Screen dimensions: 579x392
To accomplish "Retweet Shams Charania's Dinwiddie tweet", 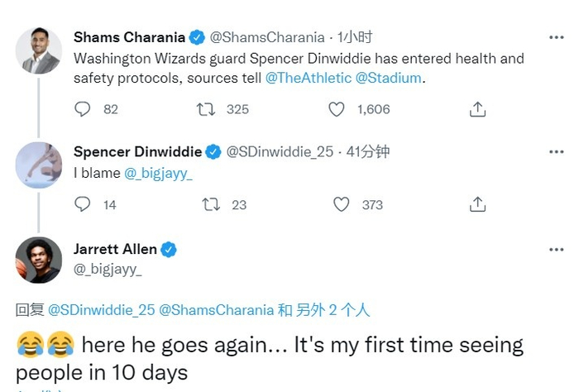I will pyautogui.click(x=205, y=109).
